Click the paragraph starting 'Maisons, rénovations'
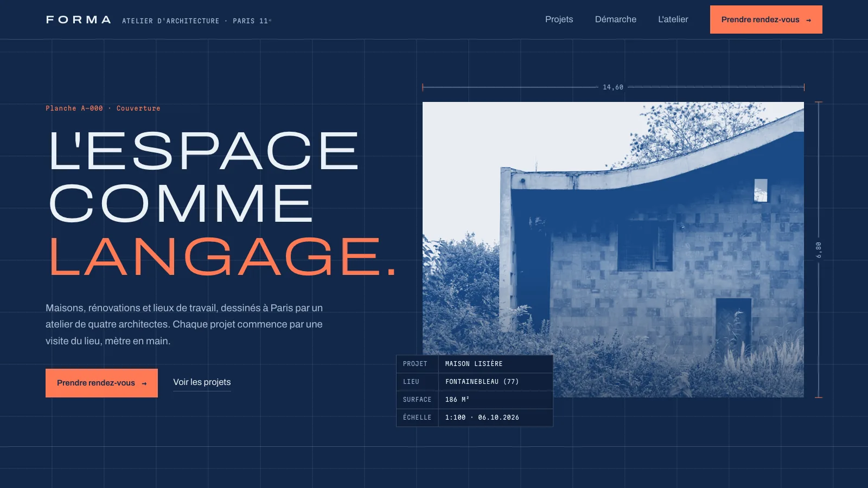The image size is (868, 488). coord(184,324)
